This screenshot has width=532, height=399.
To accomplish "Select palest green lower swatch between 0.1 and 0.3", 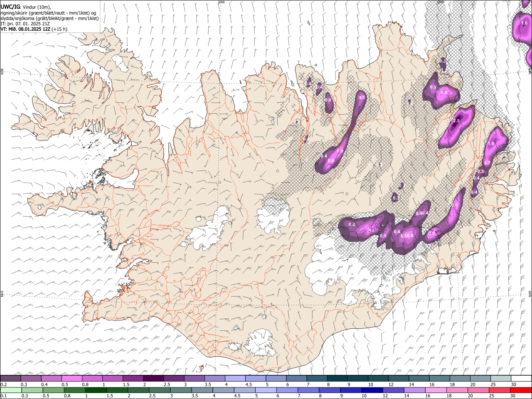I will 10,390.
